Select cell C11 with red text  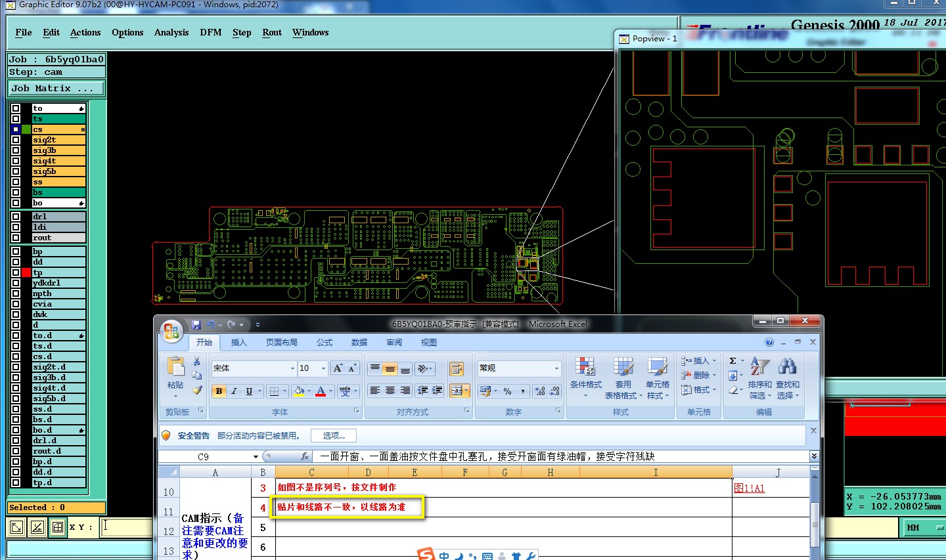pos(347,507)
